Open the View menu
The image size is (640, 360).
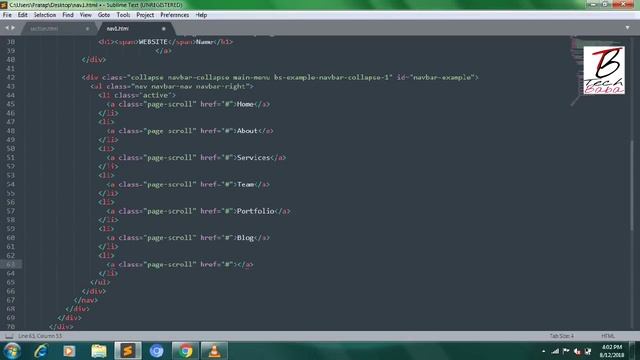pyautogui.click(x=85, y=15)
